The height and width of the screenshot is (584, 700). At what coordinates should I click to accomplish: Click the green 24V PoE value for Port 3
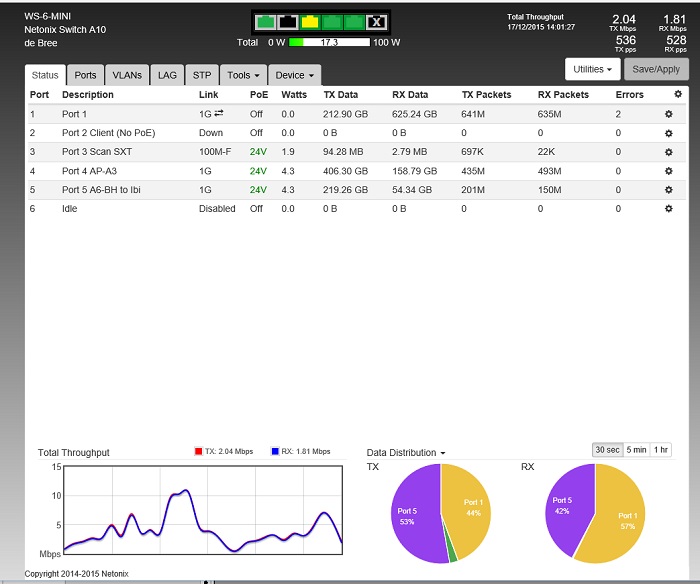pyautogui.click(x=258, y=152)
